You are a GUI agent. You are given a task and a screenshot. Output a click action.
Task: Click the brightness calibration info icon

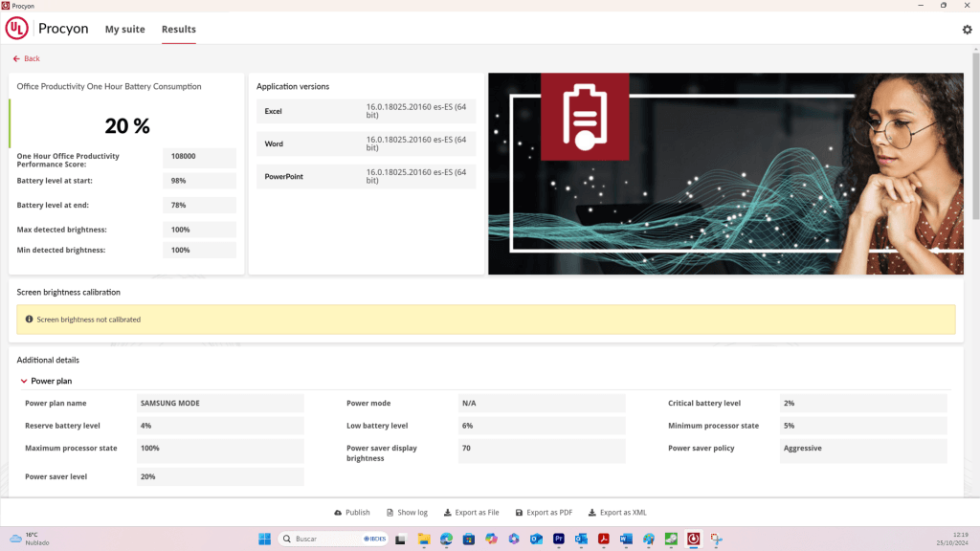tap(29, 320)
